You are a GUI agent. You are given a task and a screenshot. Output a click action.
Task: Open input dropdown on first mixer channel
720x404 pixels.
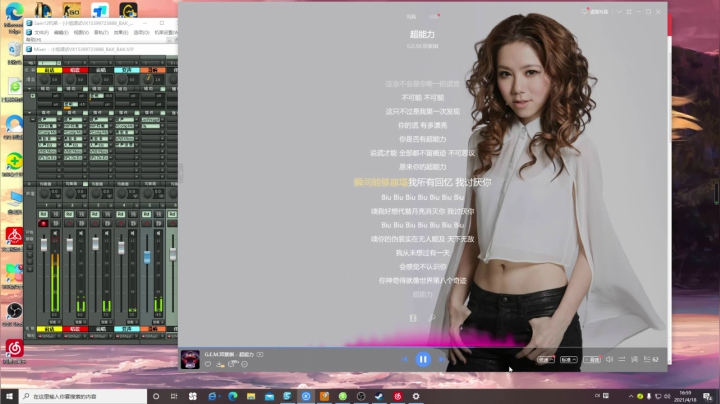[x=59, y=63]
